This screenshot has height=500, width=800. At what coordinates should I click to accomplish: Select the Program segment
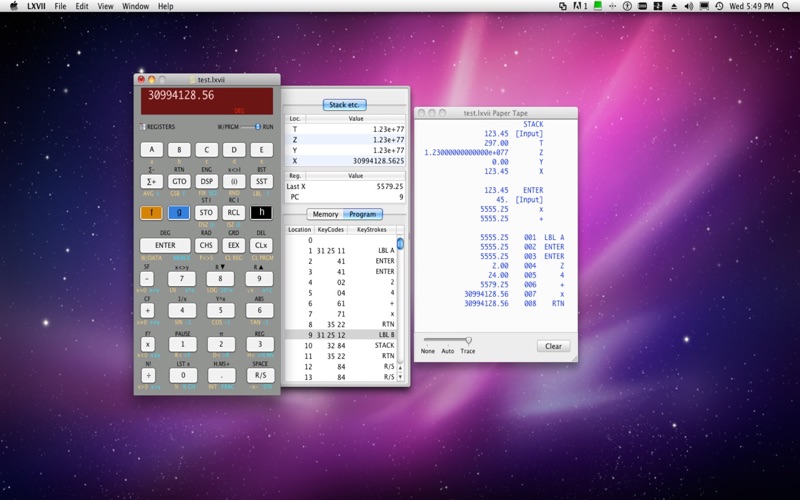[362, 214]
